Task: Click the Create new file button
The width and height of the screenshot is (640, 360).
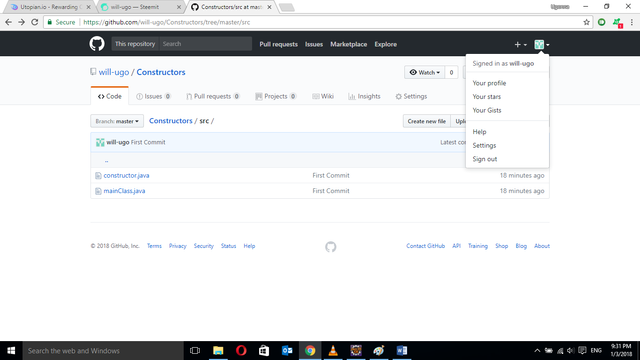Action: coord(427,121)
